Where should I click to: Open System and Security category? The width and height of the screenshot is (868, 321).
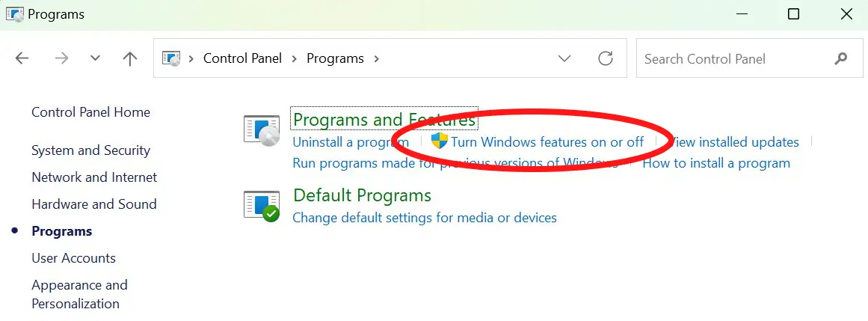[x=90, y=150]
